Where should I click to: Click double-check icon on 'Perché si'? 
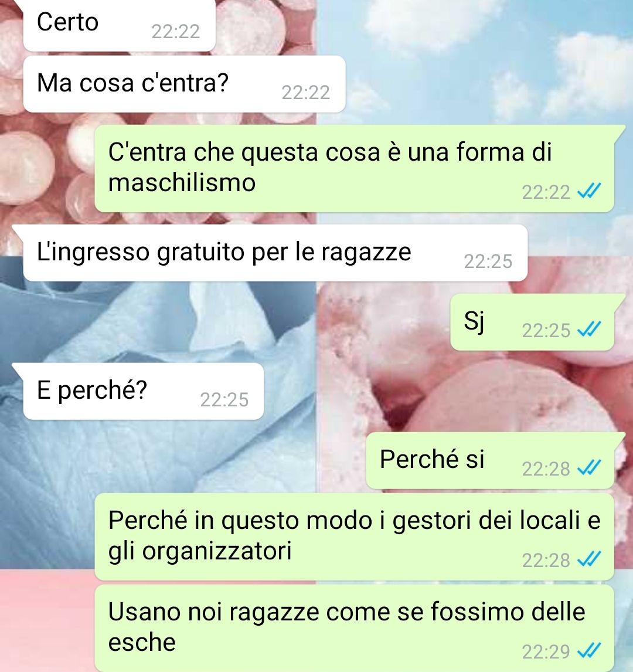point(589,468)
